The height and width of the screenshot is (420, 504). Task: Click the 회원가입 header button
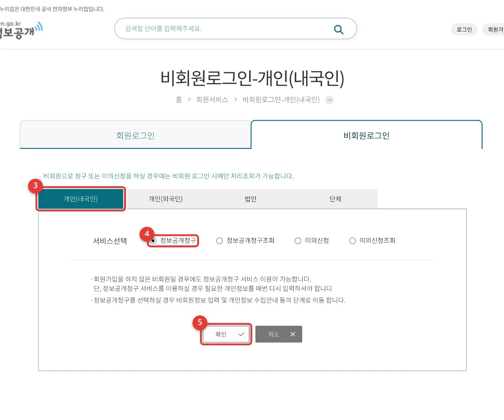(x=494, y=29)
